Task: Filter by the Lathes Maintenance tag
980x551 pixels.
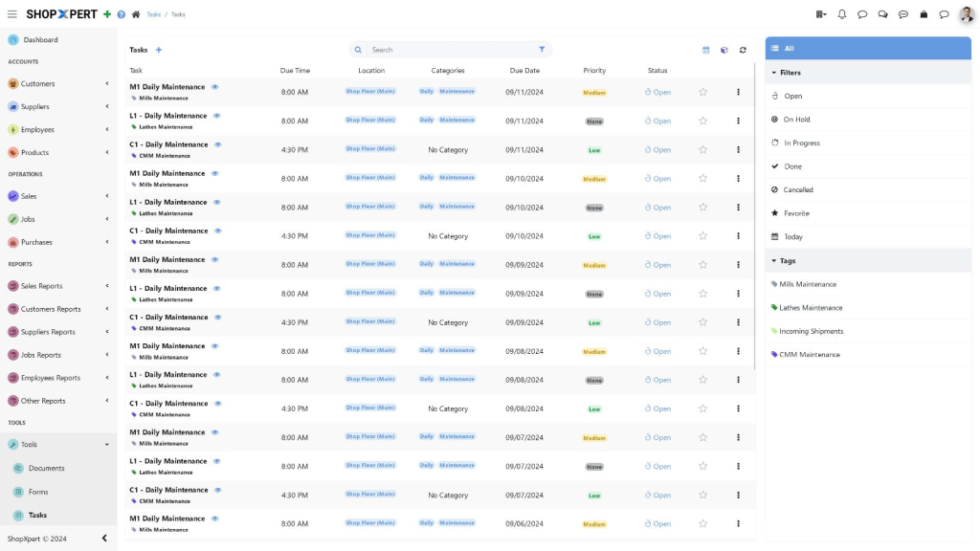Action: click(810, 308)
